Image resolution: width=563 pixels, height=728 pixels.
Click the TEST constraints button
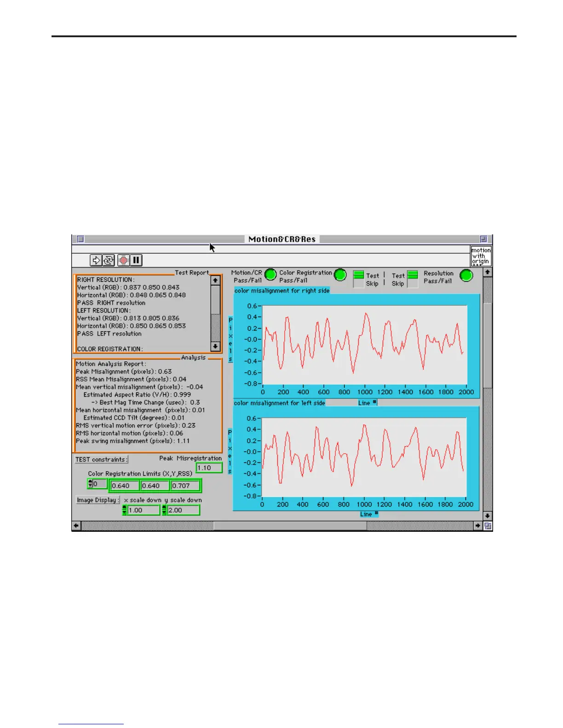pyautogui.click(x=101, y=459)
